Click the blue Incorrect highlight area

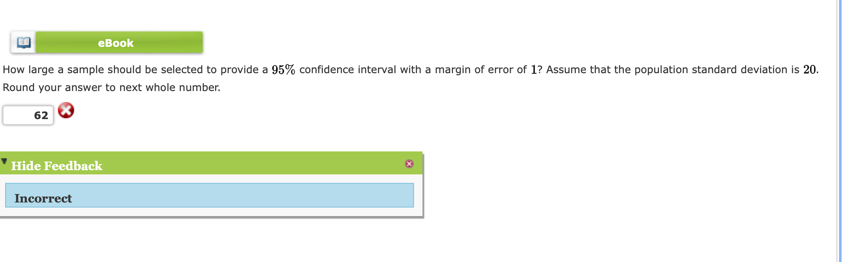209,197
